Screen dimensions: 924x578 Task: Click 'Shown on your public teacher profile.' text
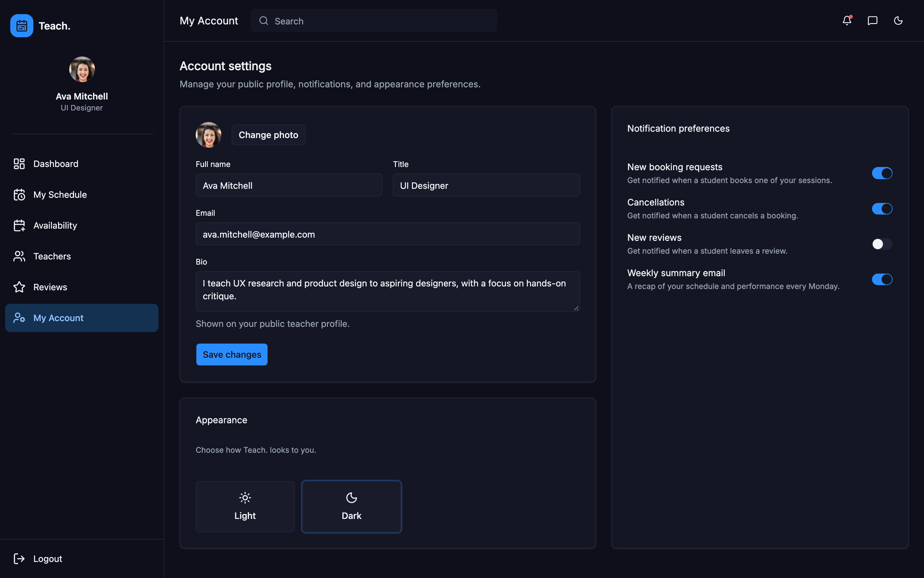[273, 324]
